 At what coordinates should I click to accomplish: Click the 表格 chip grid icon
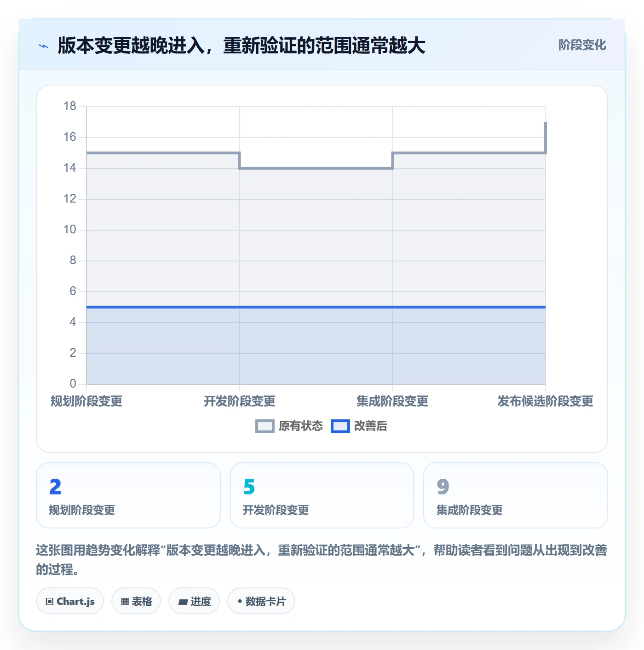[125, 601]
